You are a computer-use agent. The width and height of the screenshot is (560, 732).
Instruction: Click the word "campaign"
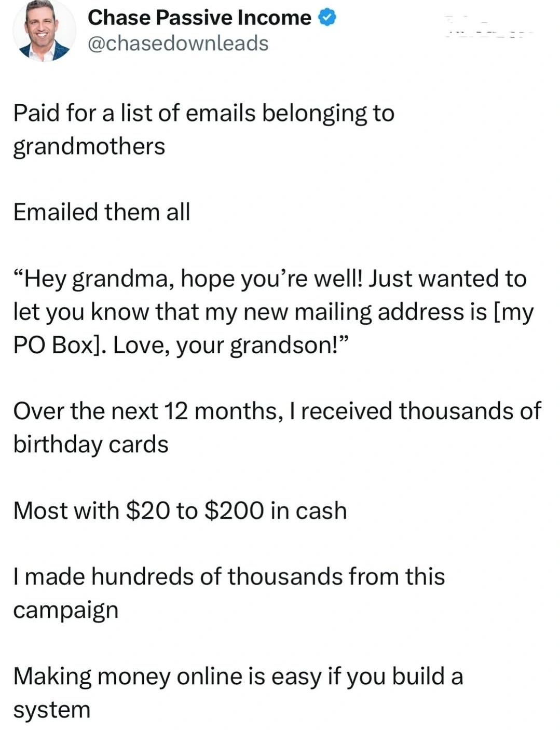point(66,610)
